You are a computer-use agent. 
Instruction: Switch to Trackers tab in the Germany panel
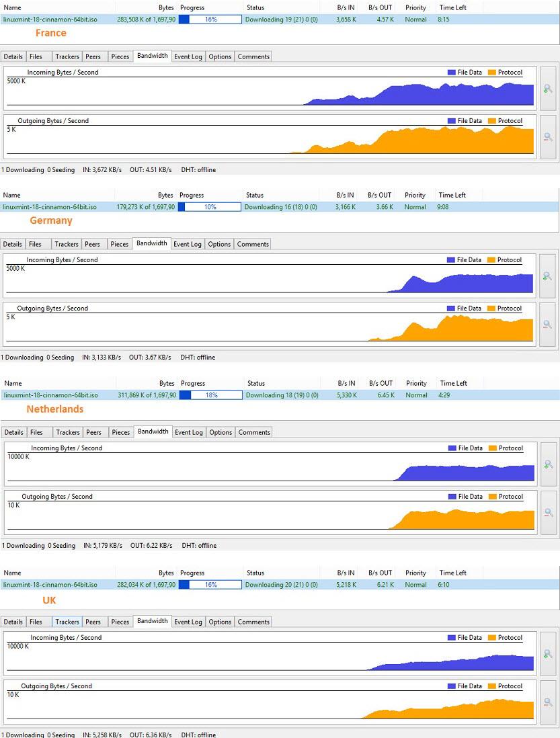pyautogui.click(x=67, y=244)
